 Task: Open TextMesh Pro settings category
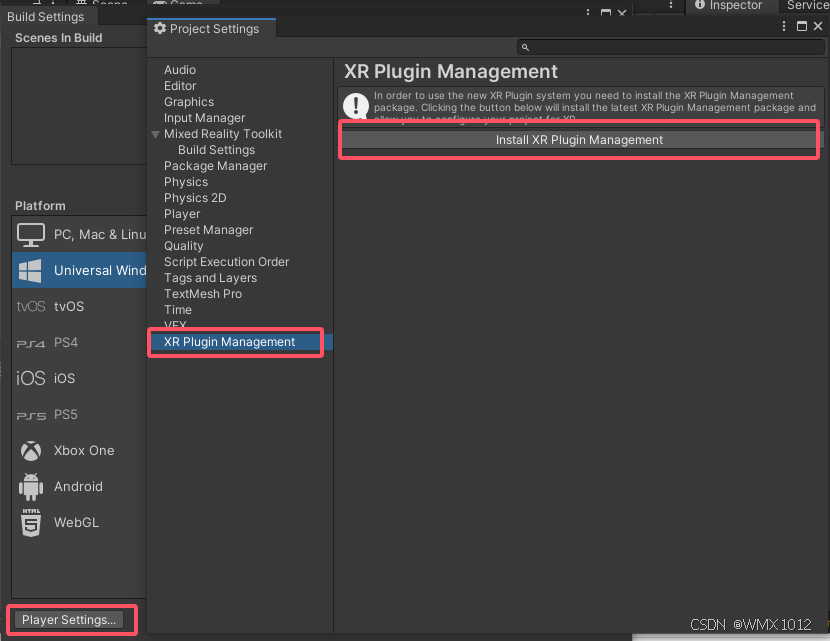click(x=203, y=294)
